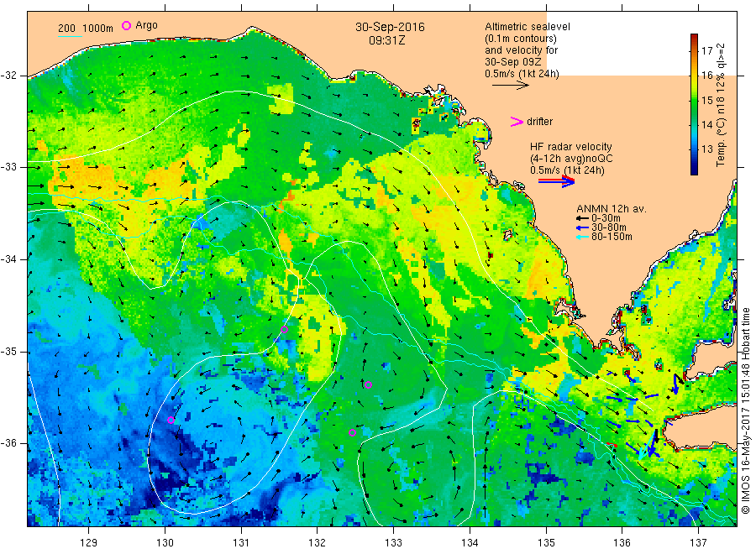Screen dimensions: 756x554
Task: Click the -34 latitude axis label
Action: 8,259
